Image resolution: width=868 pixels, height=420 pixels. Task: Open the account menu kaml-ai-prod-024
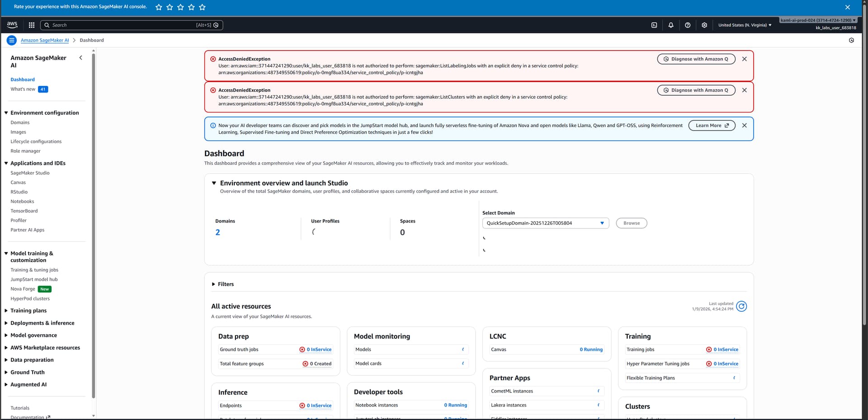coord(818,20)
